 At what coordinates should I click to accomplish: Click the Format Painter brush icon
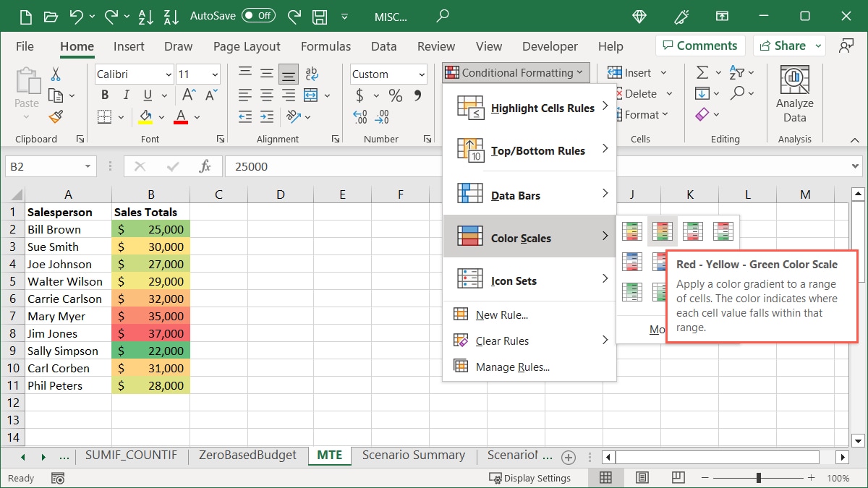56,116
